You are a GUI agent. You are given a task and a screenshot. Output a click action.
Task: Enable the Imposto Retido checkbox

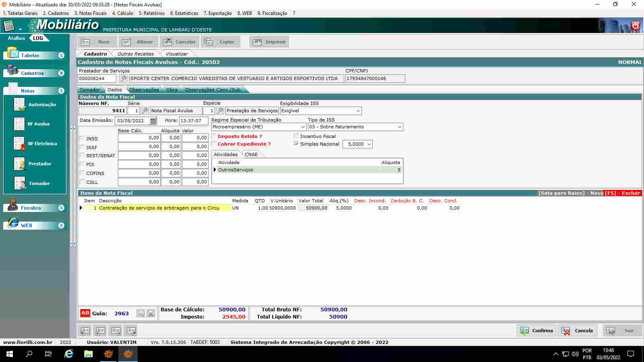[214, 136]
